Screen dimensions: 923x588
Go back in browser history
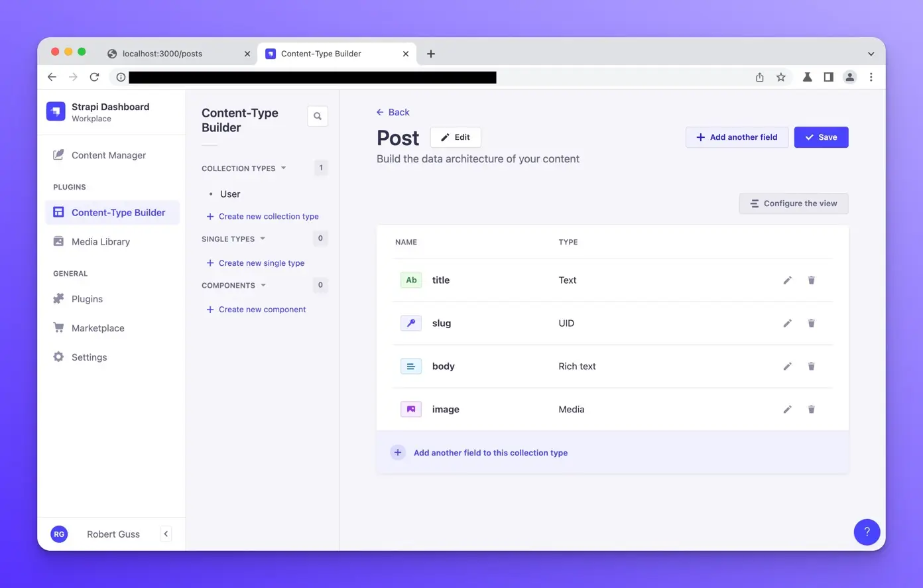[52, 77]
